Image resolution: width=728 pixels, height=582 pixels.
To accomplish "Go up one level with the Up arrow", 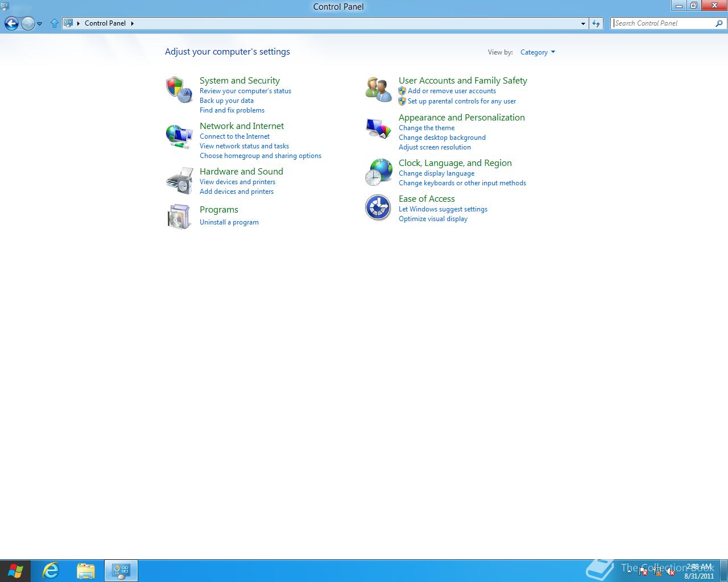I will point(55,23).
